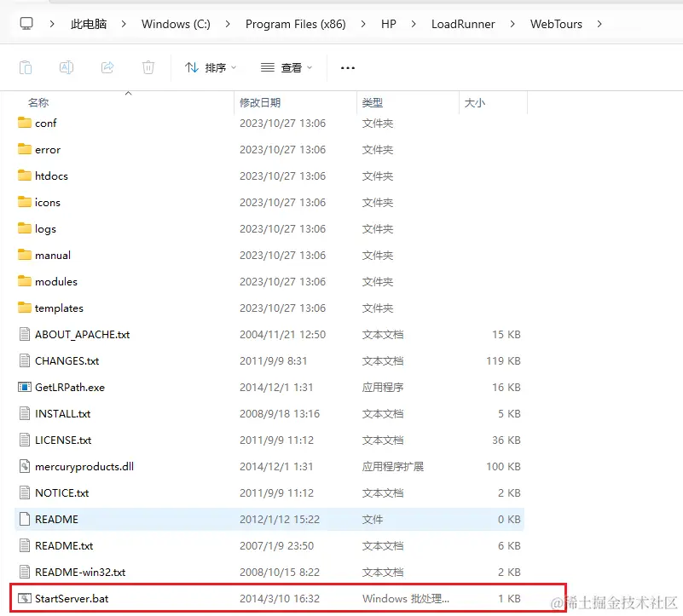Click the README.txt file icon
Screen dimensions: 683x616
[25, 545]
